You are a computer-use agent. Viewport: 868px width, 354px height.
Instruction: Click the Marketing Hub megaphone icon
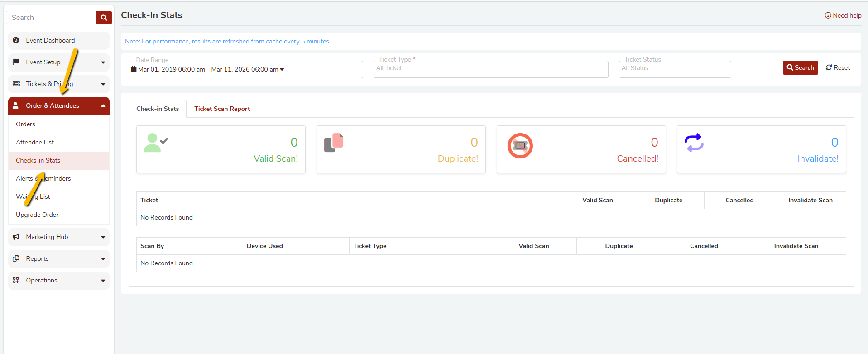pos(16,237)
